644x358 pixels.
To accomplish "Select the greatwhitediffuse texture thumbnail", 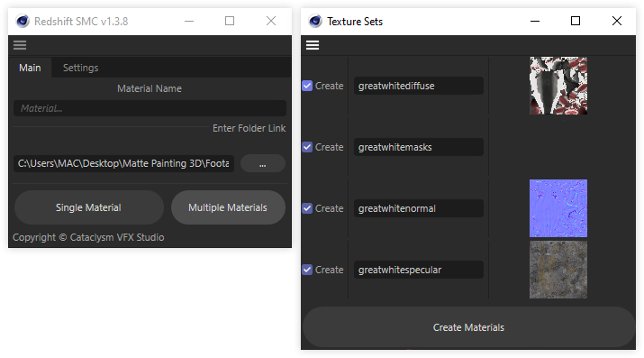I will (x=558, y=86).
